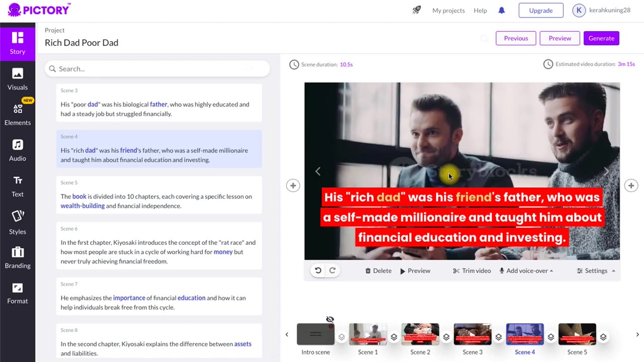Screen dimensions: 644x362
Task: Click transition icon after Scene 4
Action: coord(551,337)
